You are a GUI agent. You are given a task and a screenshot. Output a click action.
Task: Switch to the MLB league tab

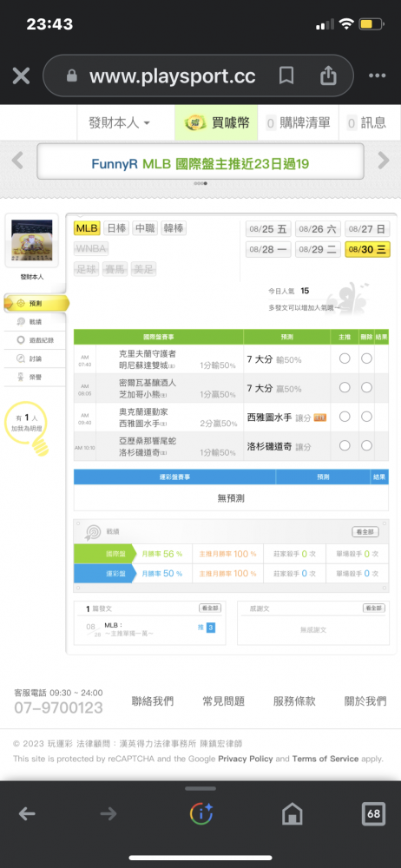tap(87, 228)
